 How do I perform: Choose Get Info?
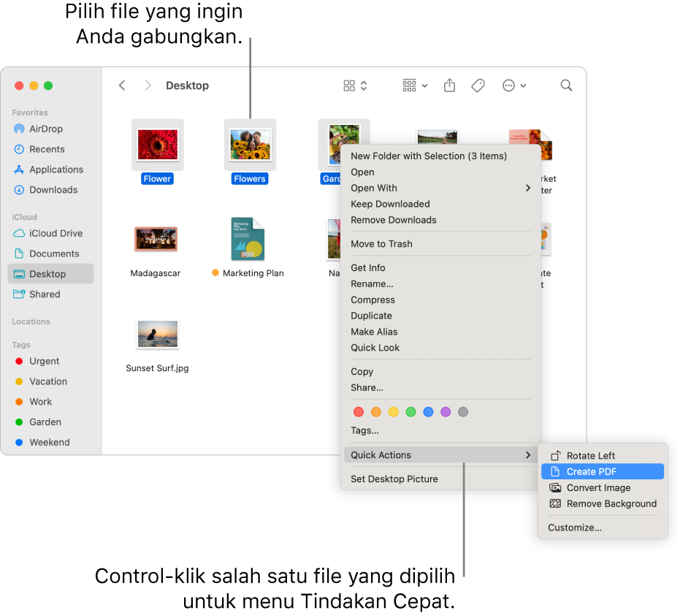tap(441, 268)
